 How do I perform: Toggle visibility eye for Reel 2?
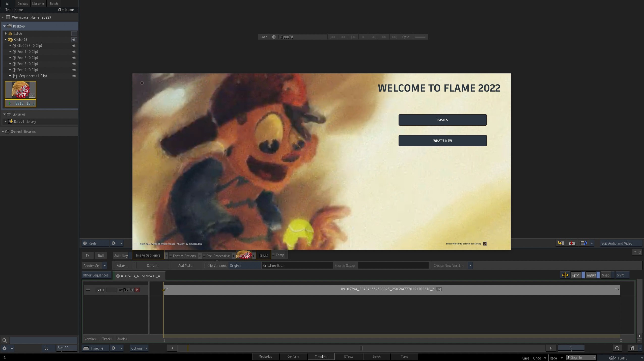[74, 58]
